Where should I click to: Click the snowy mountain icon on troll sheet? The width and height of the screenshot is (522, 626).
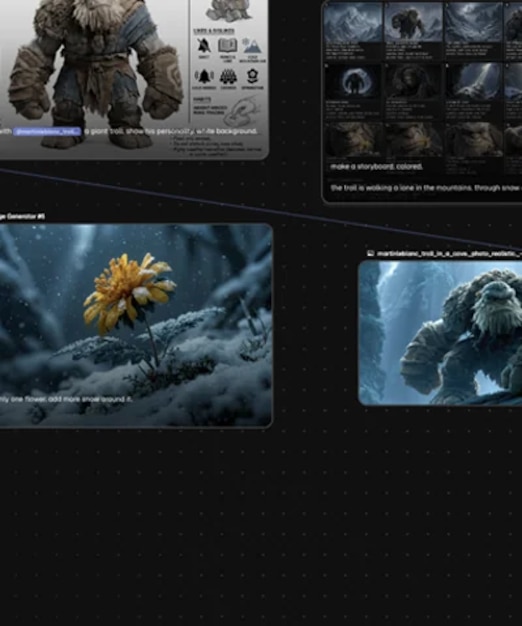click(252, 46)
